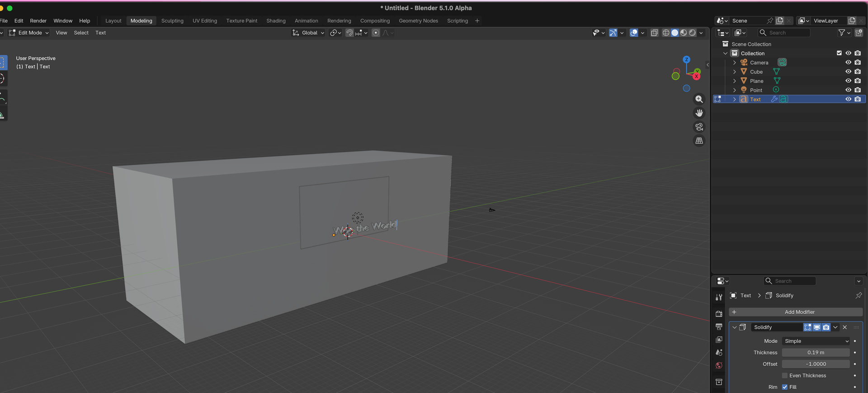The height and width of the screenshot is (393, 868).
Task: Open the World properties tab icon
Action: (719, 365)
